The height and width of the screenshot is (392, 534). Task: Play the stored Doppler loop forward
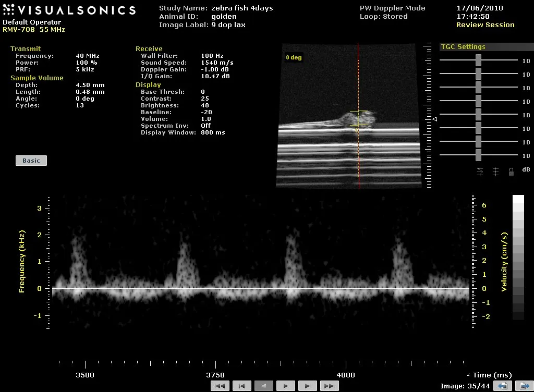point(286,386)
